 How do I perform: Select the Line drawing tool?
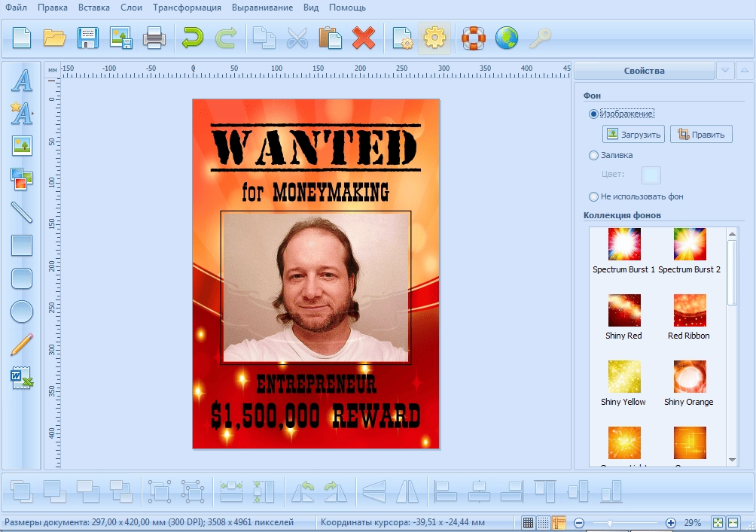pyautogui.click(x=22, y=212)
